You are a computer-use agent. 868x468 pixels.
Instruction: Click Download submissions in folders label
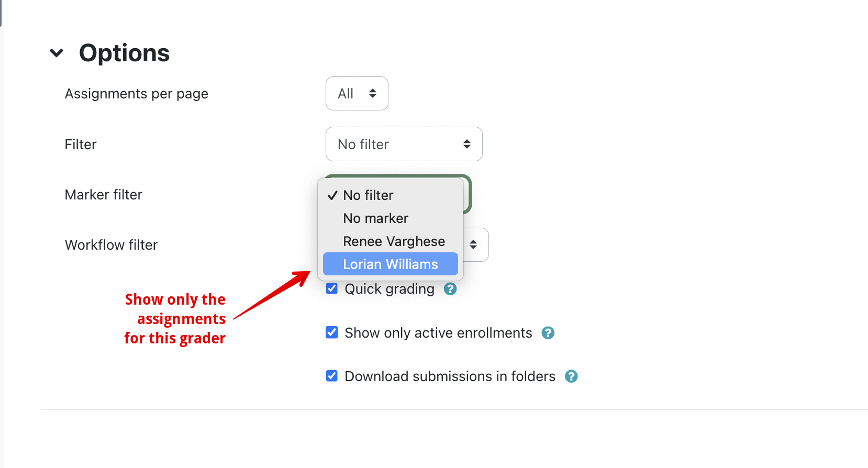coord(450,376)
